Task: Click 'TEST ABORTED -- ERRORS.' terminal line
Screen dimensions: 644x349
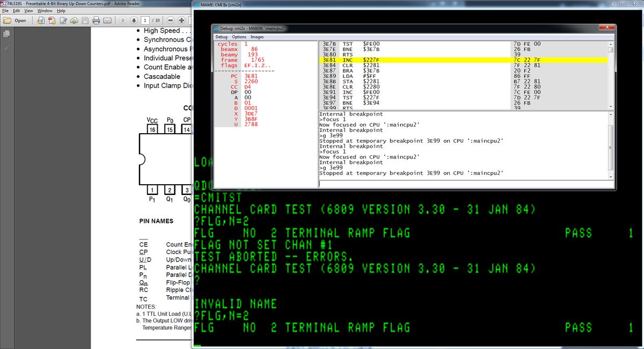Action: tap(274, 257)
